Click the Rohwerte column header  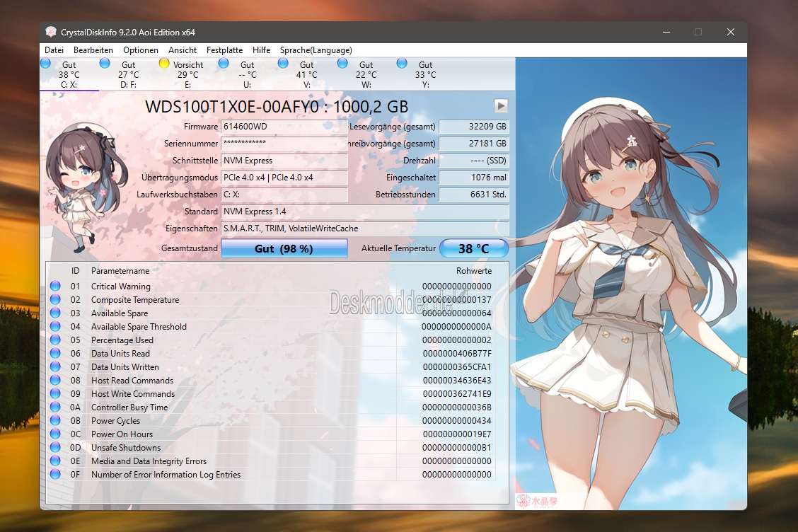(474, 271)
